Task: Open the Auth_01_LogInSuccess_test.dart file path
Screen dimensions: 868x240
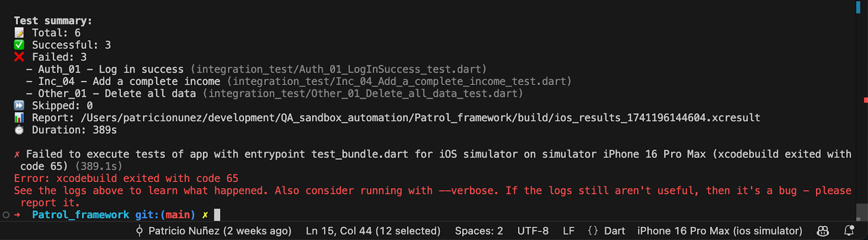Action: click(x=339, y=69)
